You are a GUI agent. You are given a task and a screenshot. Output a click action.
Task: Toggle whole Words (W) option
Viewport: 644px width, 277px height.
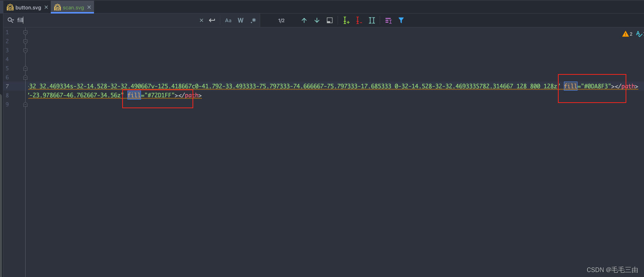241,20
